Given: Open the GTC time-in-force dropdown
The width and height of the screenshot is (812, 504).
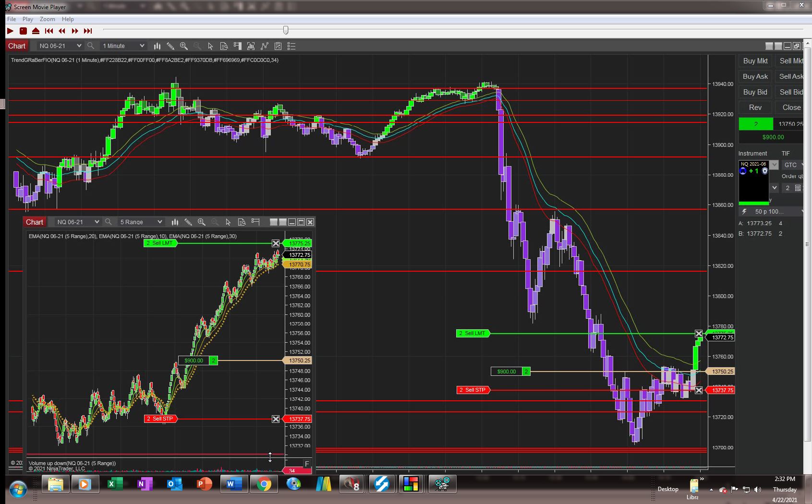Looking at the screenshot, I should click(793, 165).
